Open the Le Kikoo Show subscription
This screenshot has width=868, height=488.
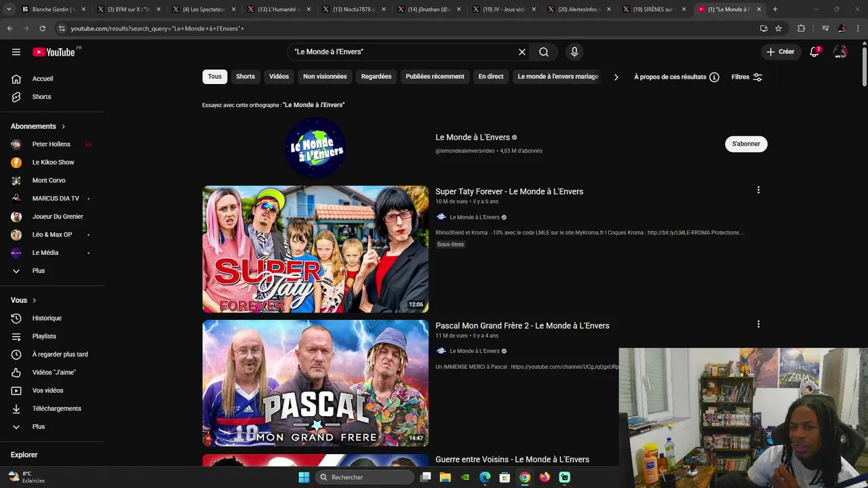point(52,163)
